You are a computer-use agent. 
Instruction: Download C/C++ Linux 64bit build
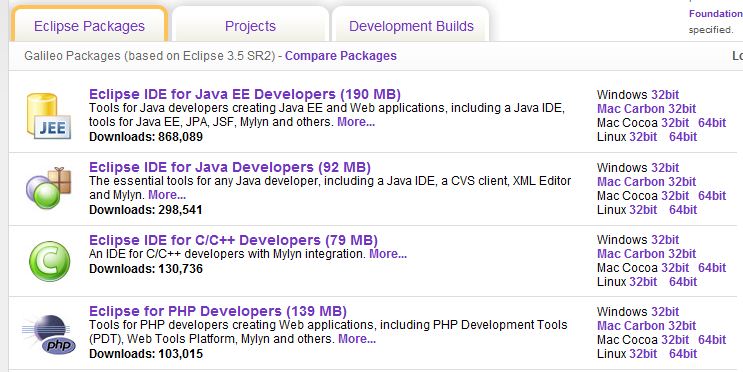(x=683, y=281)
